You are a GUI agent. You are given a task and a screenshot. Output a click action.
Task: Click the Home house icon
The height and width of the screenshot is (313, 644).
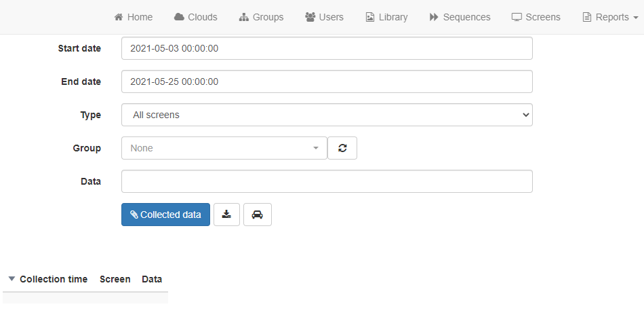click(119, 17)
